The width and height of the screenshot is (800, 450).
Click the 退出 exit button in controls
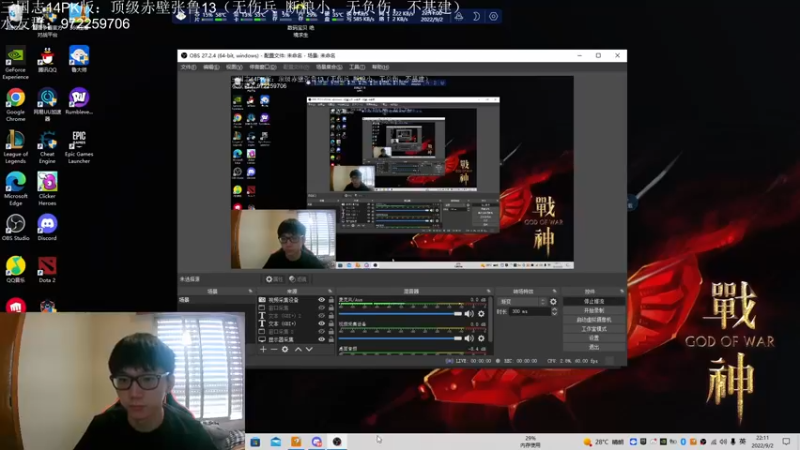[594, 347]
